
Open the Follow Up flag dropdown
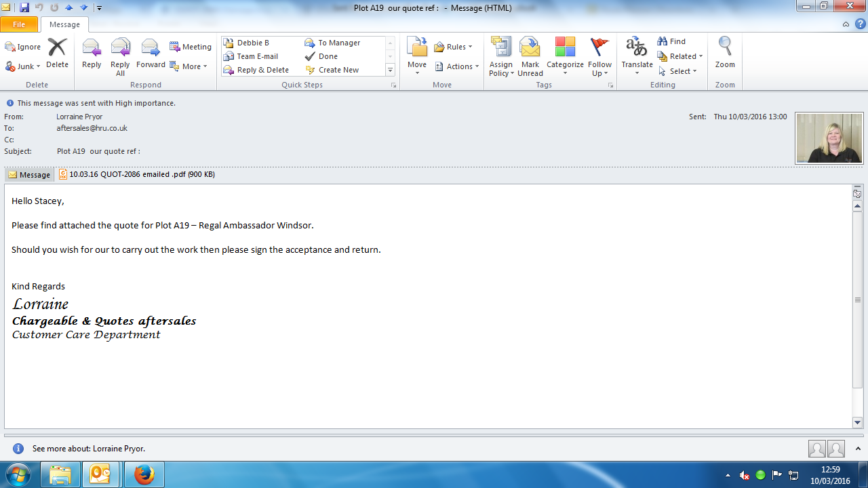tap(599, 58)
